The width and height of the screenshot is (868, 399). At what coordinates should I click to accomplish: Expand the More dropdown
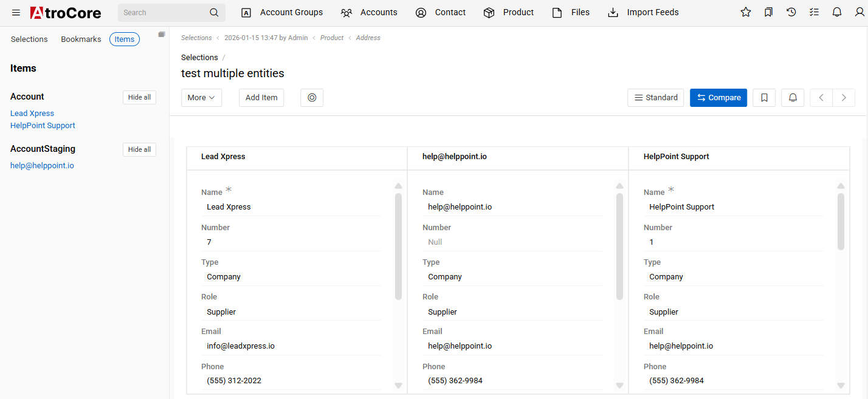pos(201,98)
